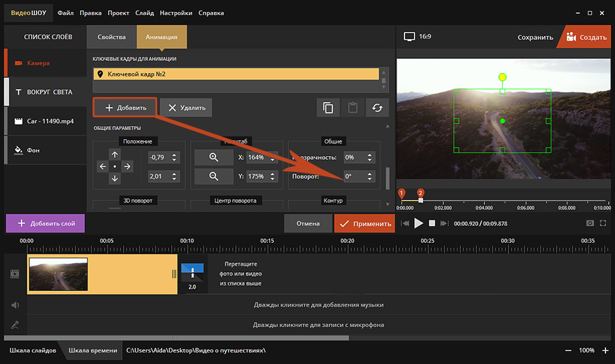Click the stop button under preview

432,223
